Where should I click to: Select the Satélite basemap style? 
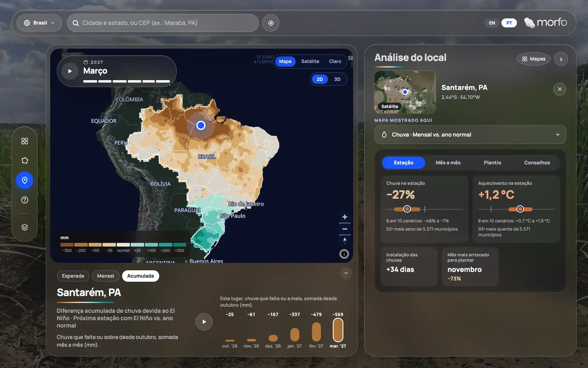point(310,61)
